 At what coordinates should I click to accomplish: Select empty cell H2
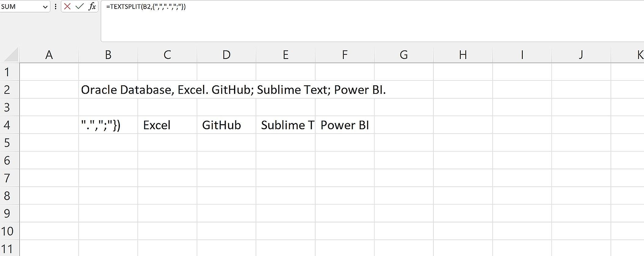(x=463, y=90)
